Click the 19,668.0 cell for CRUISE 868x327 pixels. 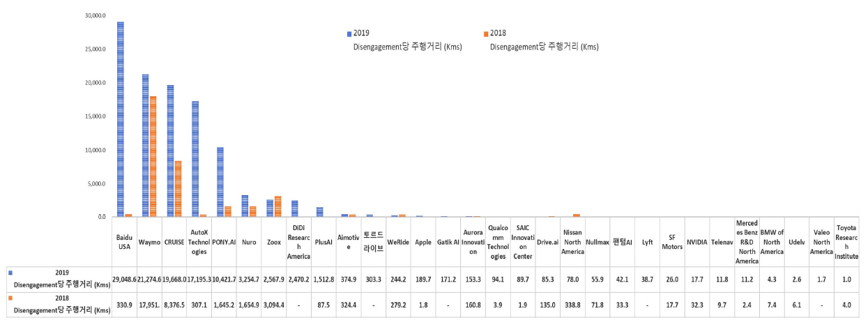point(174,278)
